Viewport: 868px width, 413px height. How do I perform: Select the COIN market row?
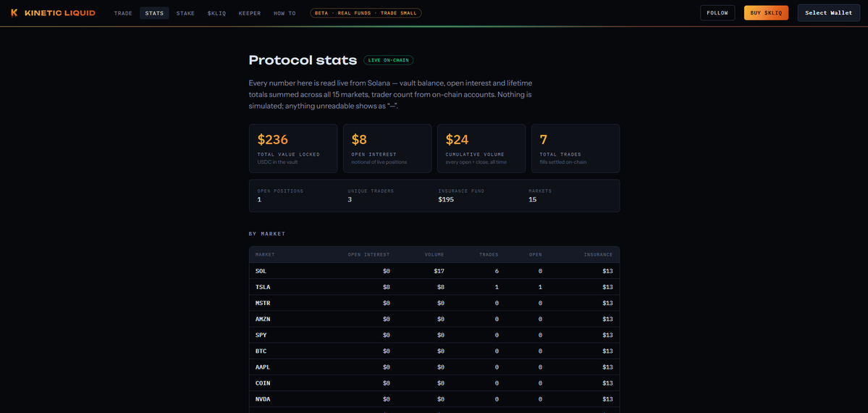tap(434, 383)
